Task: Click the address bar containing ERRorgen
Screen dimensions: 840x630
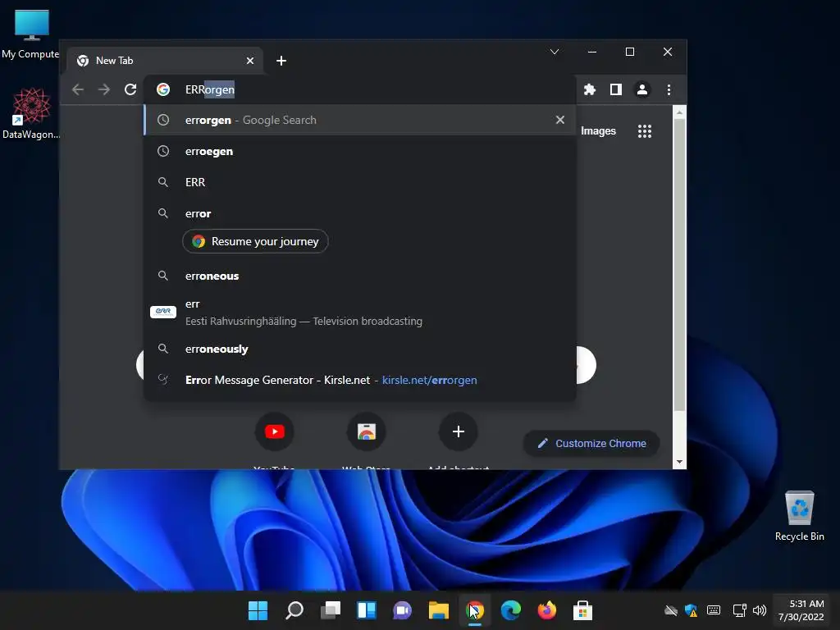Action: click(x=359, y=89)
